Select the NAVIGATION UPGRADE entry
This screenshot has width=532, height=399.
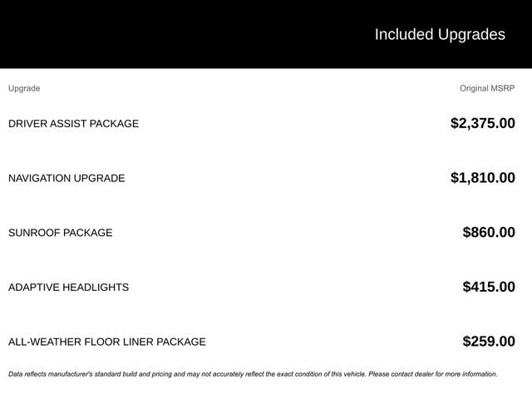tap(66, 178)
